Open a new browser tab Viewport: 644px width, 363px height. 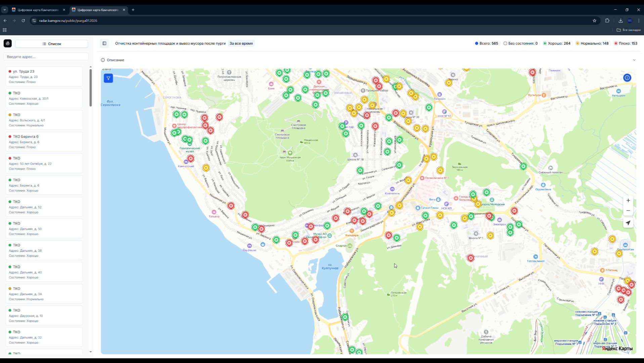[133, 10]
